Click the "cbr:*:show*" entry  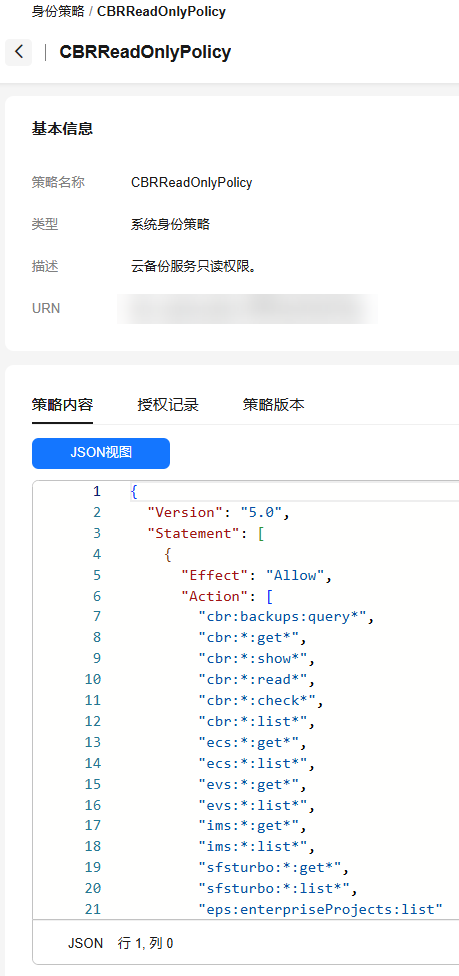256,659
